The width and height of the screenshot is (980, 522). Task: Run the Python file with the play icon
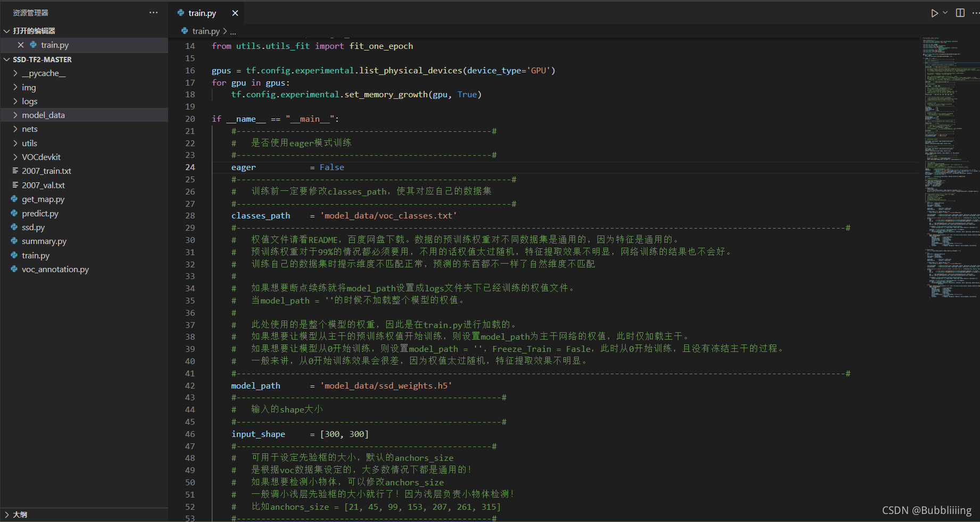coord(934,13)
